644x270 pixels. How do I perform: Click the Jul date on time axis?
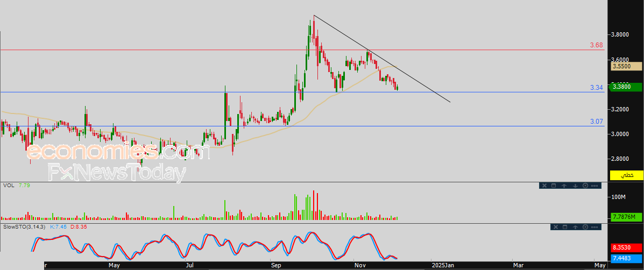coord(190,266)
